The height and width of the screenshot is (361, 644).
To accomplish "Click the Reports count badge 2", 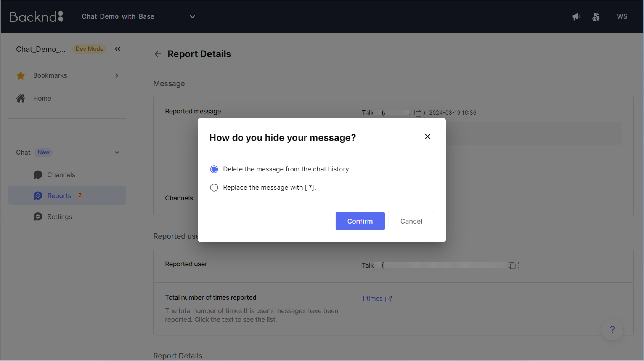I will (x=80, y=195).
